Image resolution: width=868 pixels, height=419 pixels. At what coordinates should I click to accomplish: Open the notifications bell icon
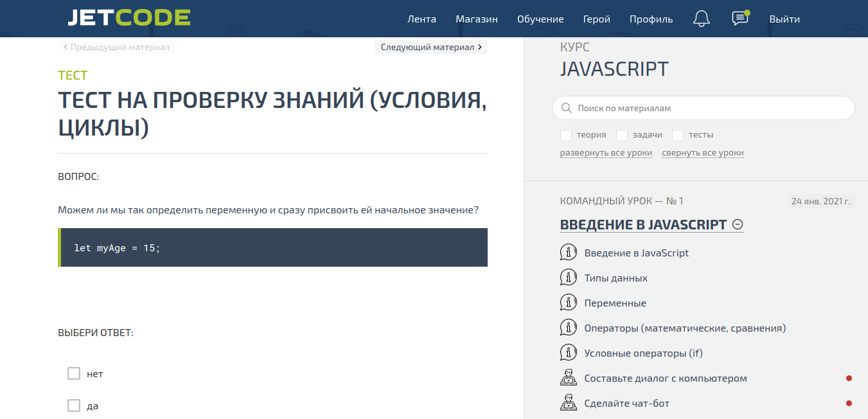[701, 19]
